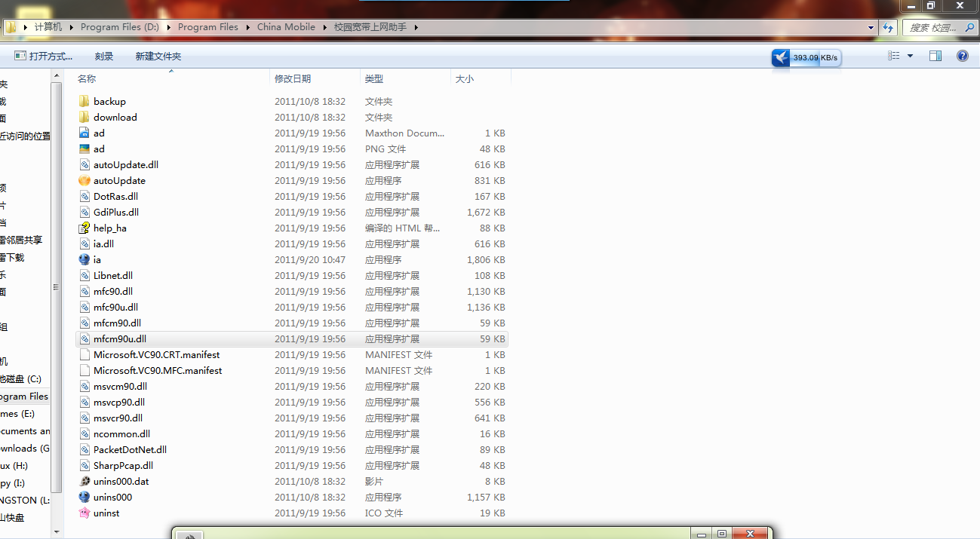
Task: Go to the 计算机 breadcrumb
Action: coord(48,27)
